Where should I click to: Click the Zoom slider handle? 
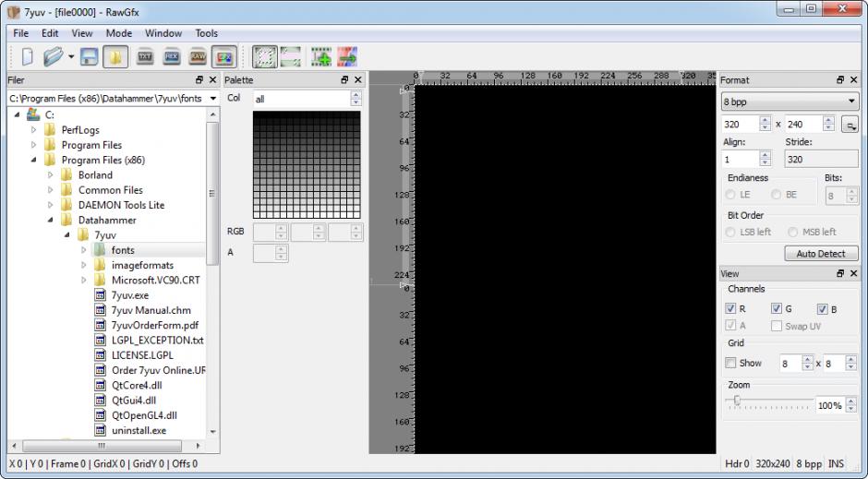(737, 401)
